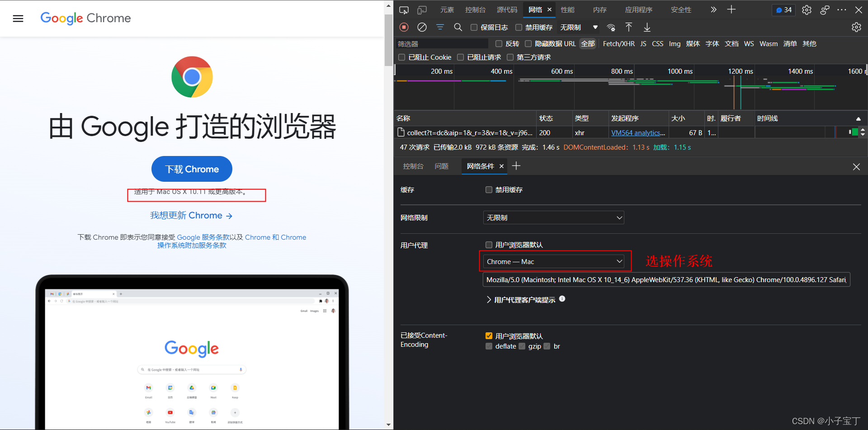Image resolution: width=868 pixels, height=430 pixels.
Task: Open Google 服务条款 link
Action: coord(203,237)
